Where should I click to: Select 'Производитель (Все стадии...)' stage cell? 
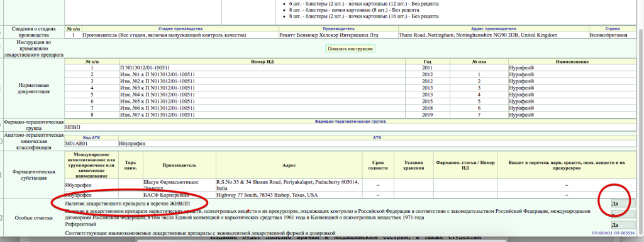coord(180,35)
